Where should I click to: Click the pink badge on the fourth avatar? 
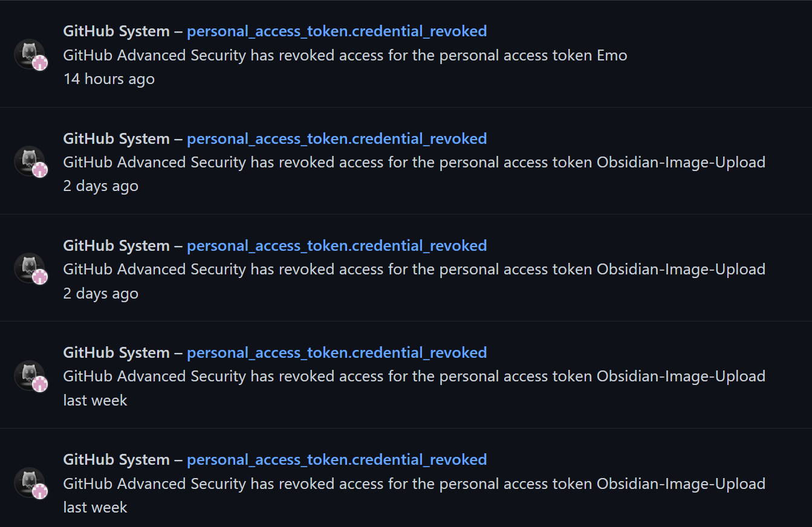click(x=39, y=385)
